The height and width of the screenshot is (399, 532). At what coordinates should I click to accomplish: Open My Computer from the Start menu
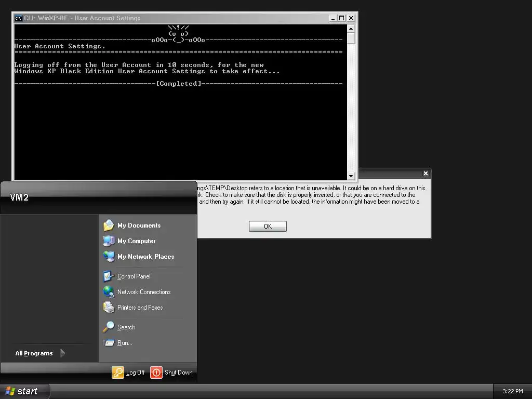[x=137, y=241]
